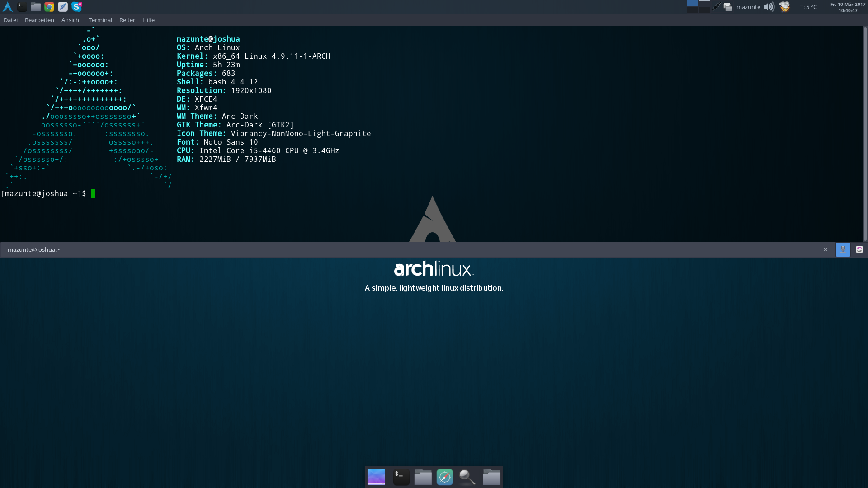Open Skype from the top panel
Viewport: 868px width, 488px height.
point(76,6)
